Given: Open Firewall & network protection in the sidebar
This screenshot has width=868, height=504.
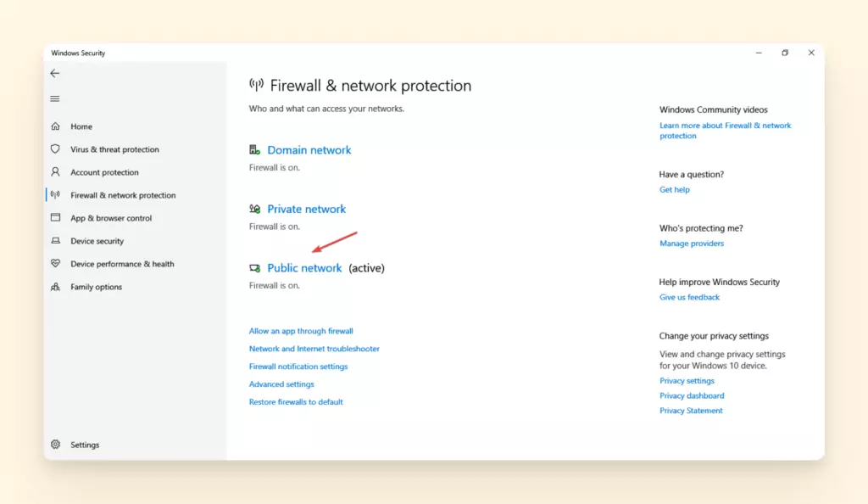Looking at the screenshot, I should point(123,195).
